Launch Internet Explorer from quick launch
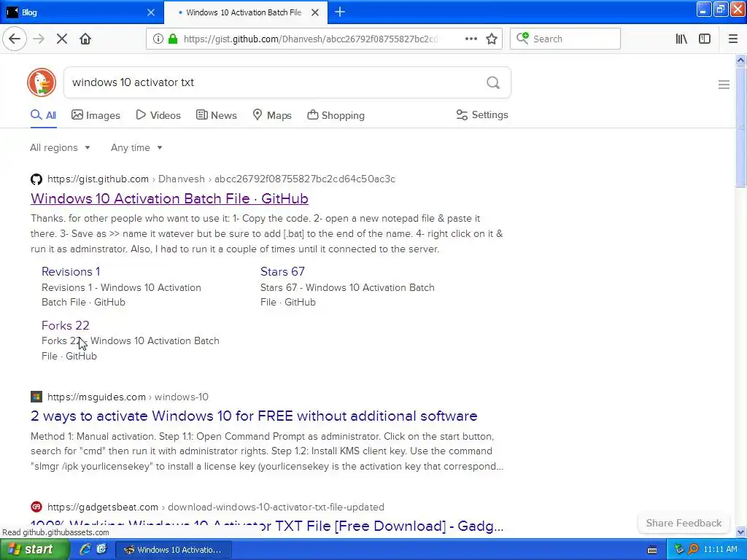This screenshot has height=560, width=747. [85, 549]
